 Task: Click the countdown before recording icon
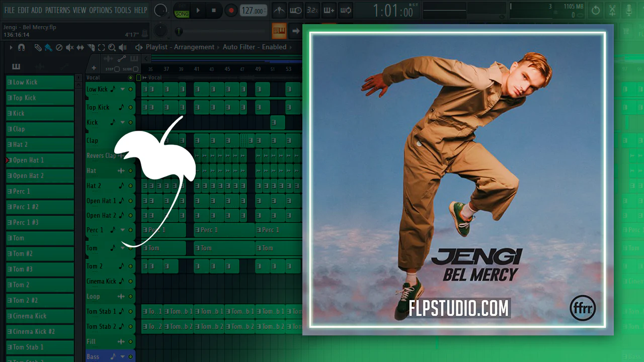pyautogui.click(x=312, y=10)
